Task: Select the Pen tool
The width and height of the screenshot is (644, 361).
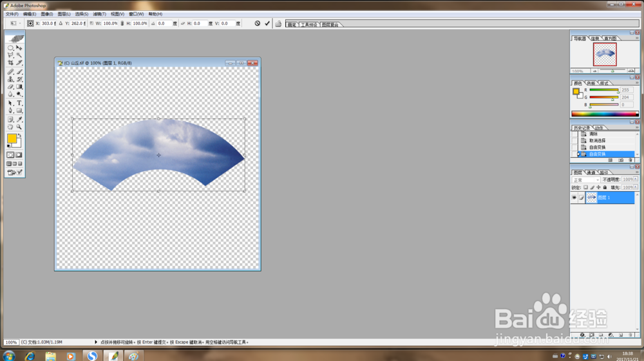Action: (11, 110)
